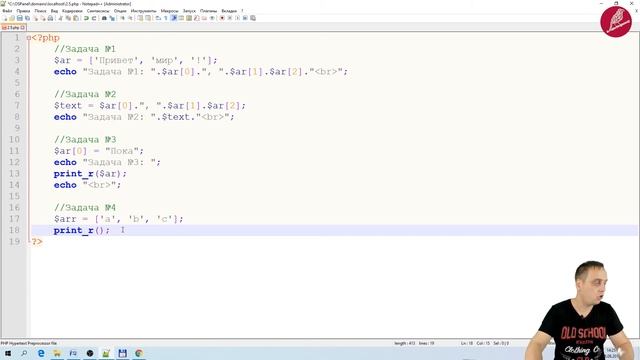Click the PHP Hypertext Preprocessor file status label
This screenshot has width=640, height=360.
[x=29, y=343]
